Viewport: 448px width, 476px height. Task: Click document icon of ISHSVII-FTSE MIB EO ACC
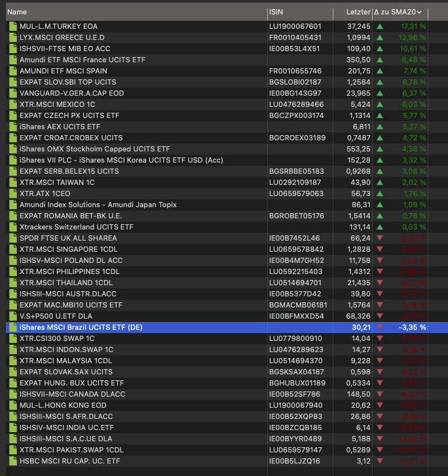click(13, 49)
